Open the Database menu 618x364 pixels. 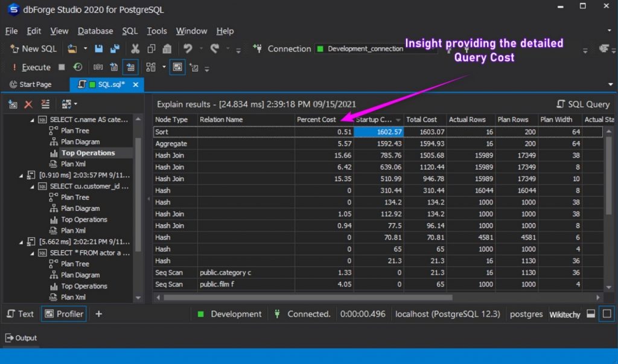[95, 31]
